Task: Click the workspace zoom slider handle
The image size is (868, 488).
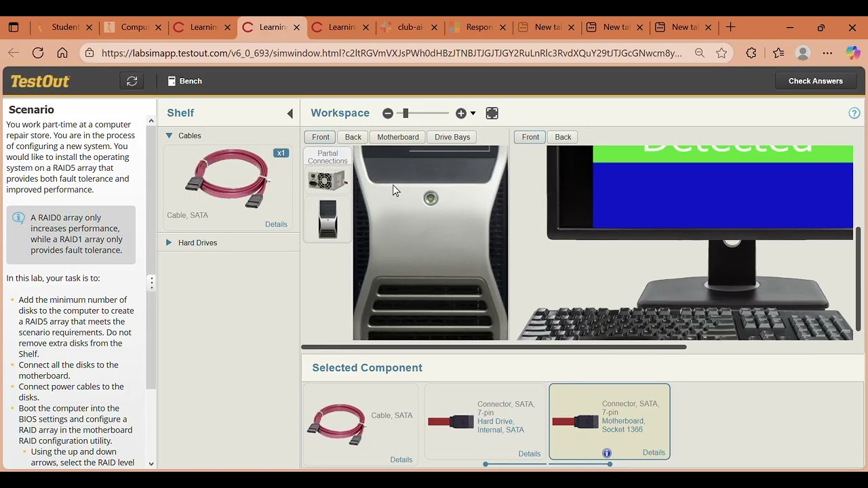Action: coord(405,114)
